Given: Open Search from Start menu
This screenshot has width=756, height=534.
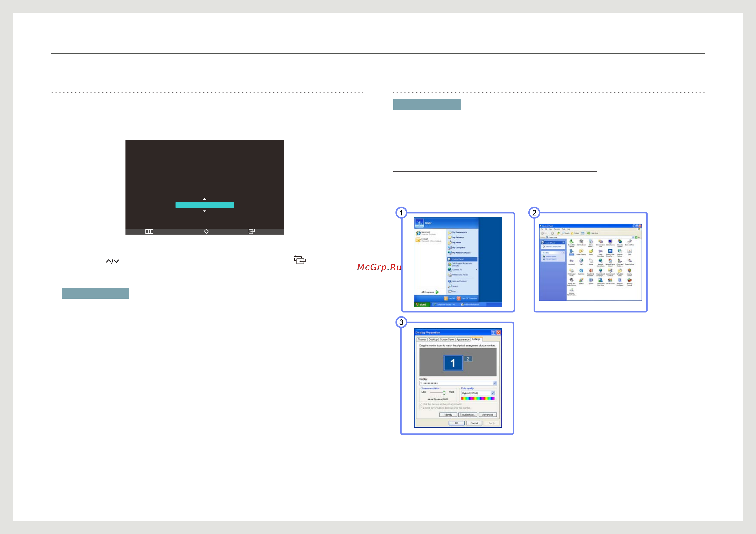Looking at the screenshot, I should (453, 286).
